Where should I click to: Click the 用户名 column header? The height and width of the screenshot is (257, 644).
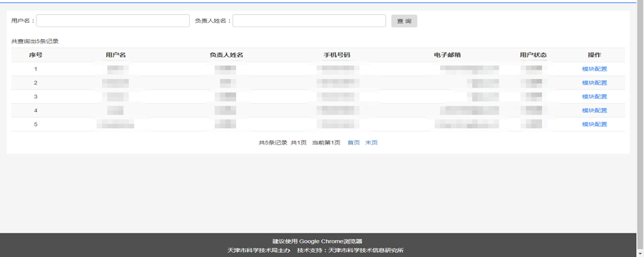116,55
